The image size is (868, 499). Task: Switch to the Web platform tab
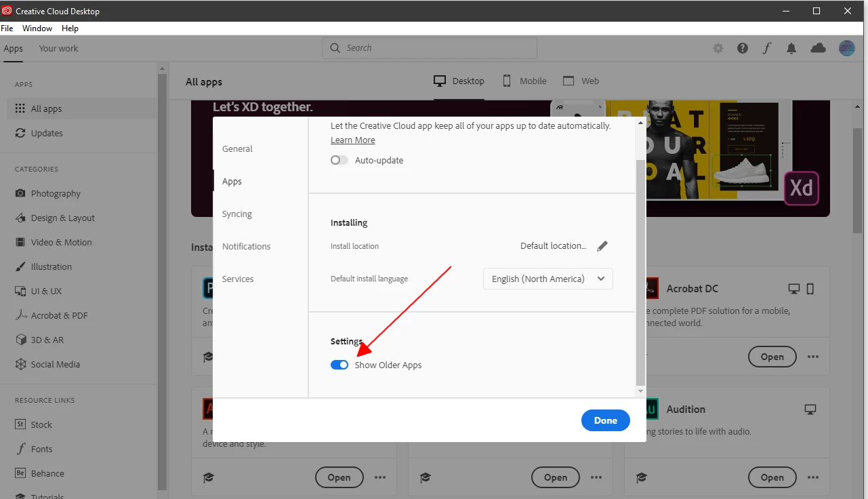point(581,81)
